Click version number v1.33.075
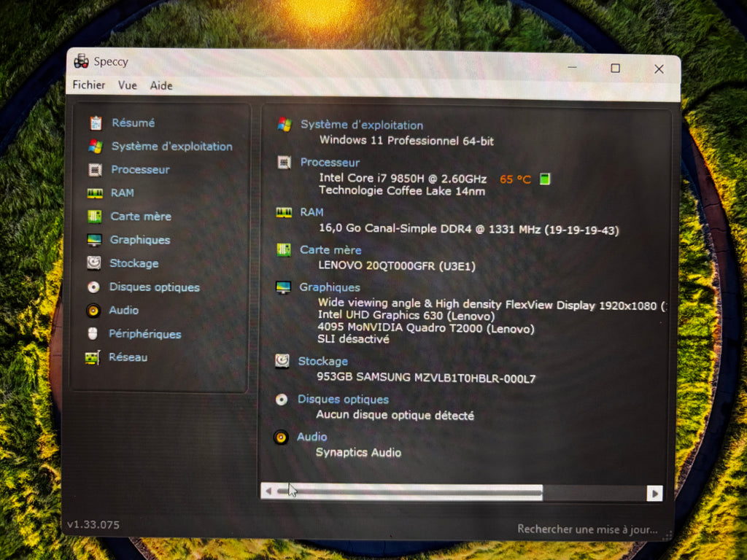This screenshot has height=560, width=747. [93, 525]
